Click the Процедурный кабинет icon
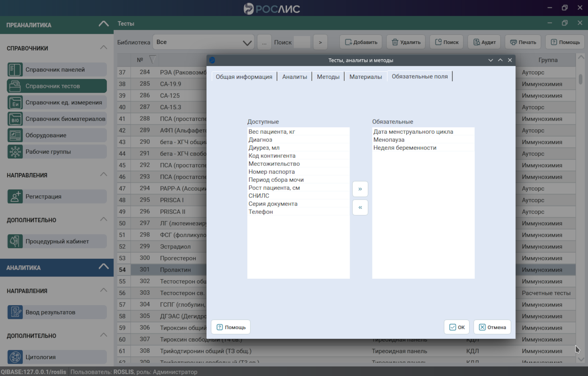The image size is (588, 376). pyautogui.click(x=15, y=241)
